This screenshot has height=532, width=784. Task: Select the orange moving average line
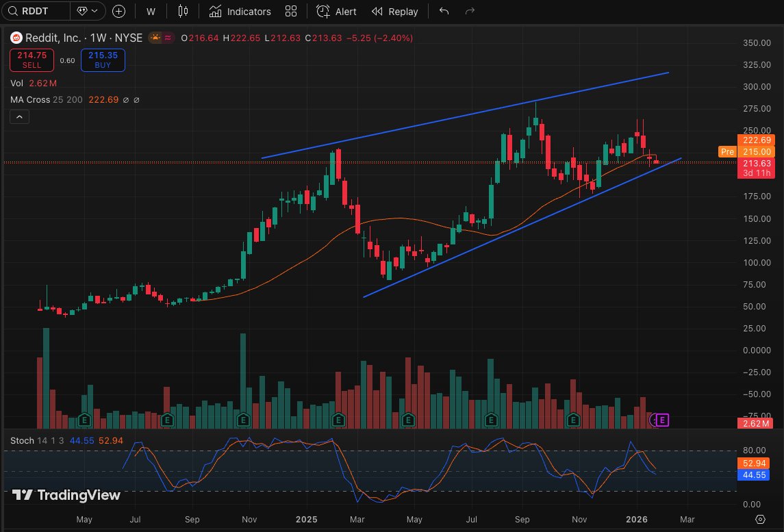(400, 218)
